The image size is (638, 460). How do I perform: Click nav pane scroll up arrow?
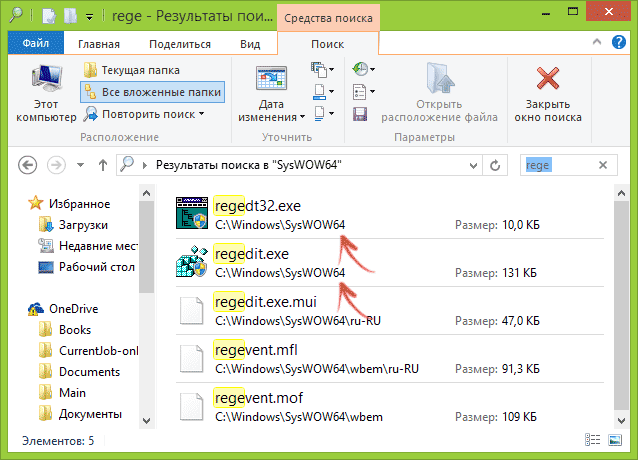click(x=146, y=193)
